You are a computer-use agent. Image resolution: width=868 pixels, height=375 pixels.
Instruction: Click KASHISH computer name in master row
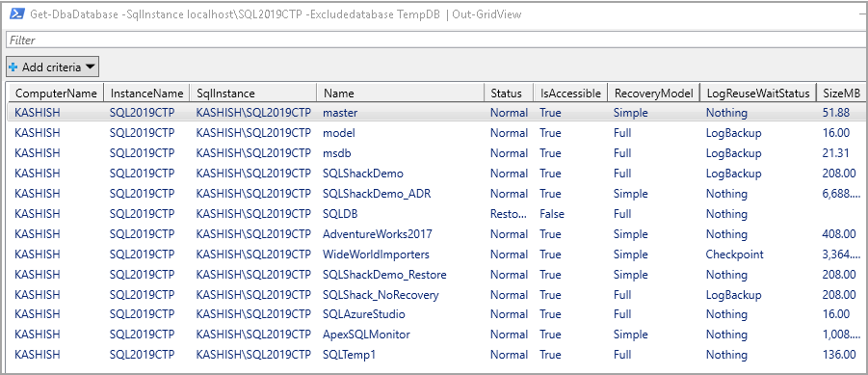37,113
